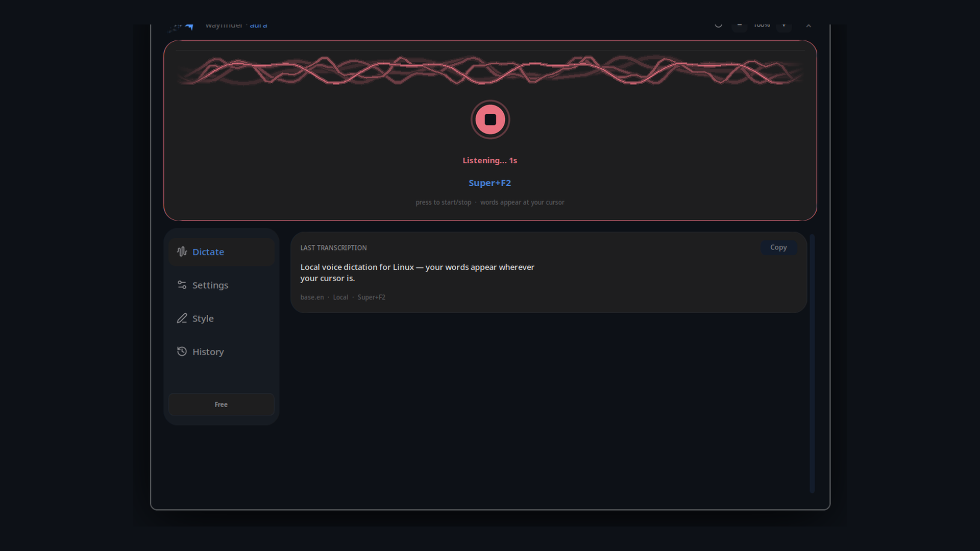Click the "Listening... 1s" status text
Screen dimensions: 980x551
pos(489,161)
